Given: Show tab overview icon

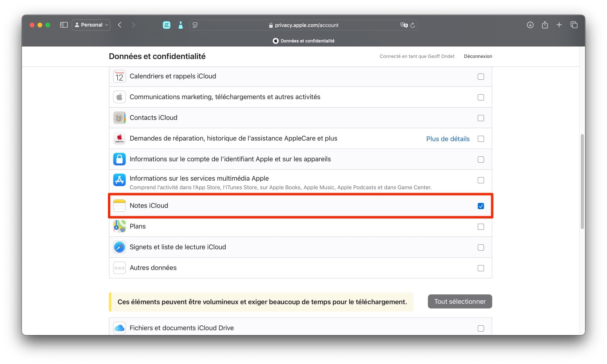Looking at the screenshot, I should (574, 25).
